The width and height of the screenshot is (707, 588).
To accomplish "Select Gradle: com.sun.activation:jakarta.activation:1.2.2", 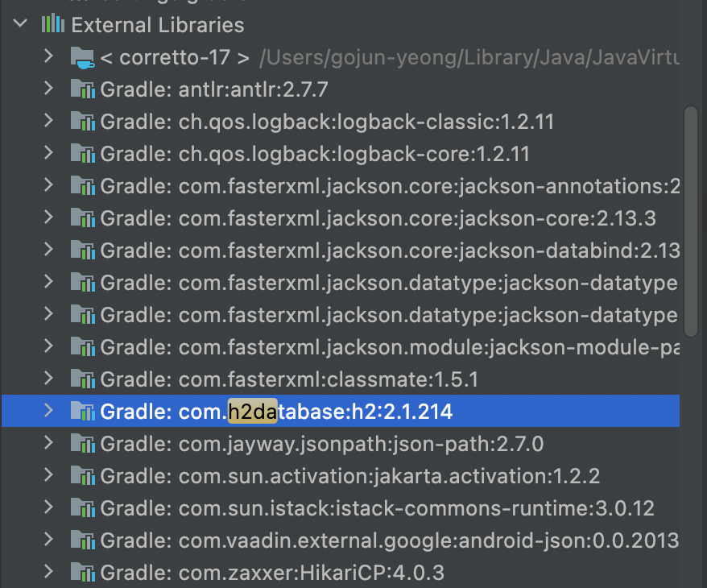I will coord(350,476).
